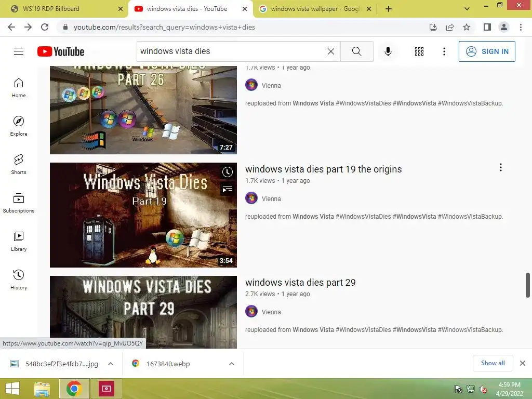Image resolution: width=532 pixels, height=399 pixels.
Task: Expand options for 548bc3ef2f3e4fcb7 jpg download
Action: pyautogui.click(x=111, y=364)
